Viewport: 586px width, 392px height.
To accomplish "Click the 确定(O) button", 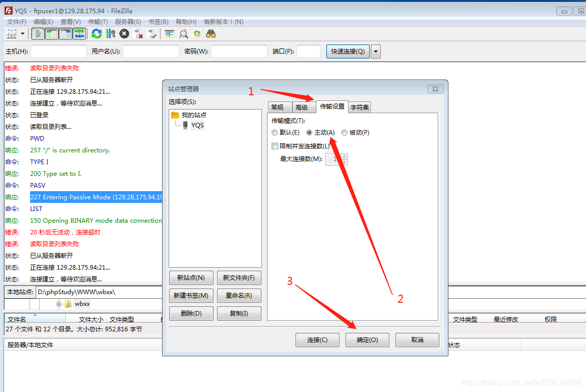I will [x=367, y=339].
